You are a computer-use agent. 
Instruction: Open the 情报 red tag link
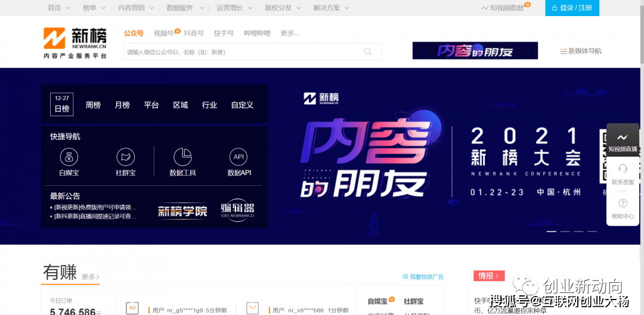click(x=489, y=276)
